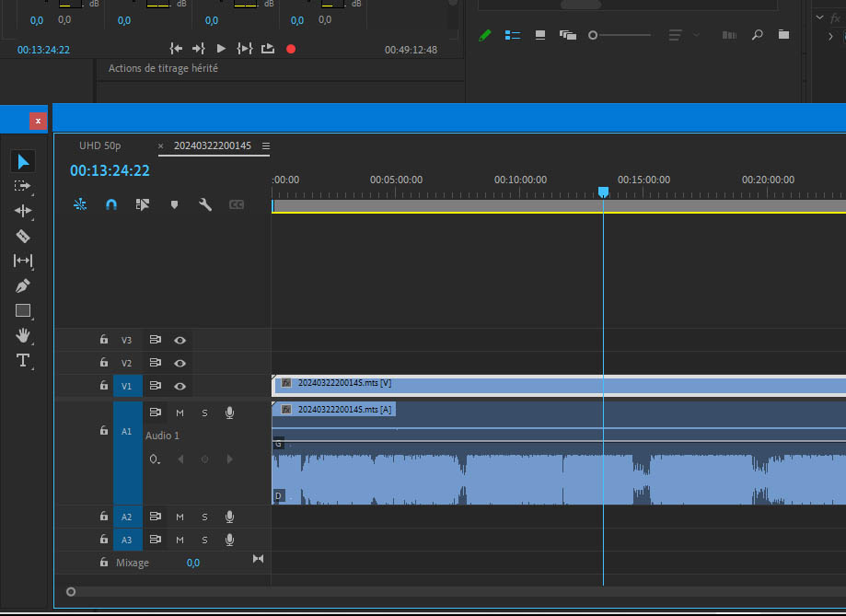Toggle sync lock on A3
Screen dimensions: 846x616
(x=156, y=539)
